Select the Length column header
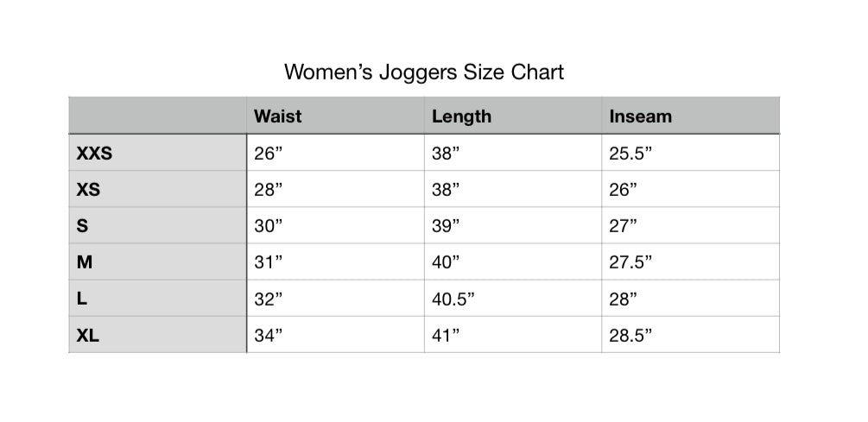 pos(461,117)
